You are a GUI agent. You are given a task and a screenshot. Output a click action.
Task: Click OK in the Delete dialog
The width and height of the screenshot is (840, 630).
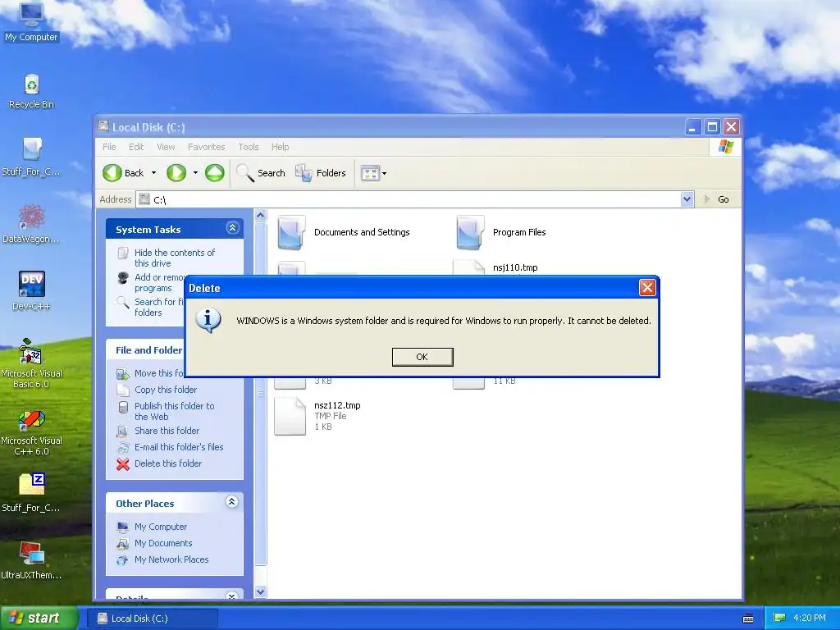422,357
